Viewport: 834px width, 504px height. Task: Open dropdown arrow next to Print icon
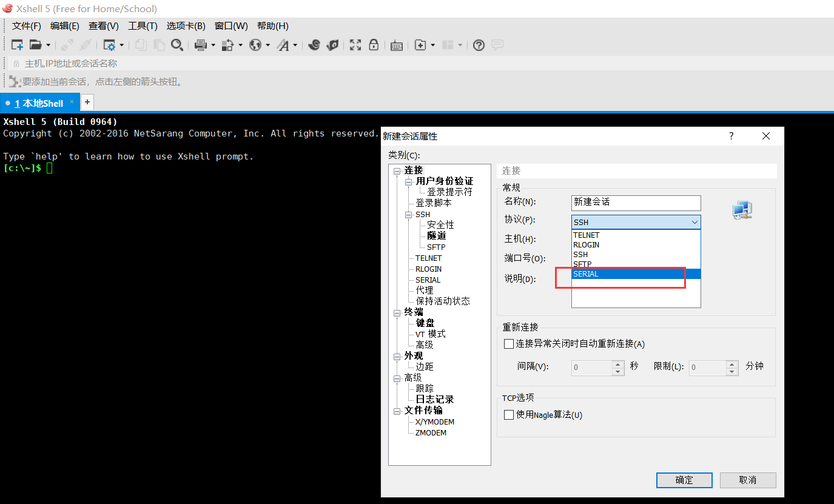(213, 45)
